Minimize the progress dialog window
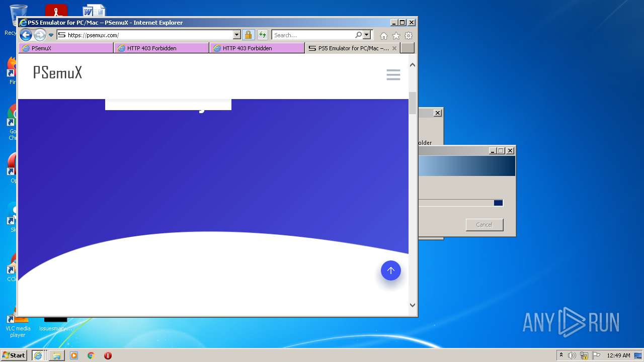This screenshot has width=644, height=362. (x=493, y=151)
